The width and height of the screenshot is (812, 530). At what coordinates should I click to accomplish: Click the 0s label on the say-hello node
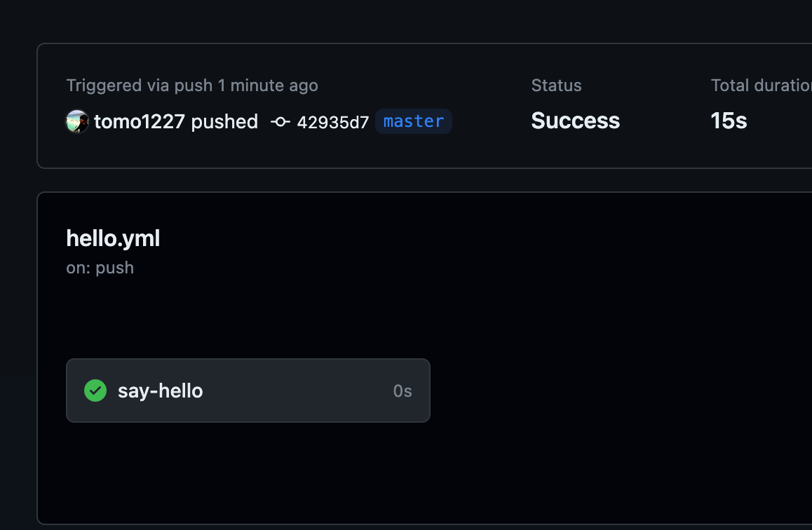click(402, 390)
